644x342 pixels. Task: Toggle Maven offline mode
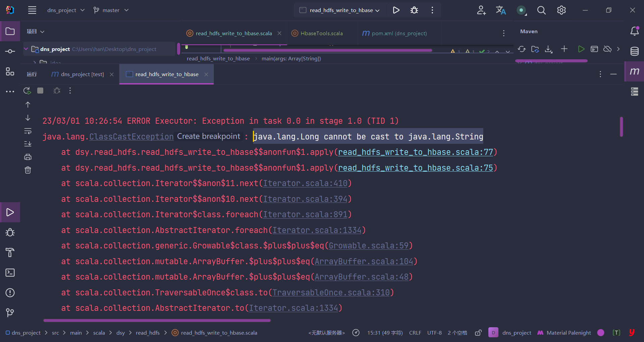(607, 49)
